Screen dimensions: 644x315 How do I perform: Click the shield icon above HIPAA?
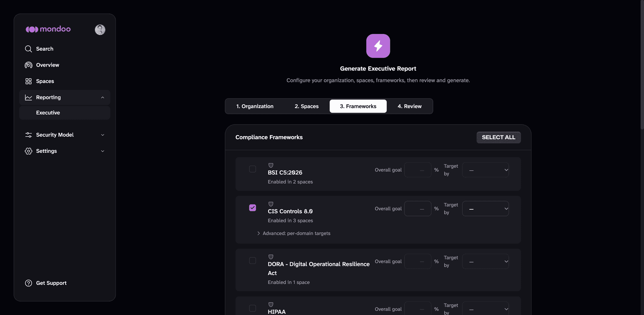tap(271, 305)
